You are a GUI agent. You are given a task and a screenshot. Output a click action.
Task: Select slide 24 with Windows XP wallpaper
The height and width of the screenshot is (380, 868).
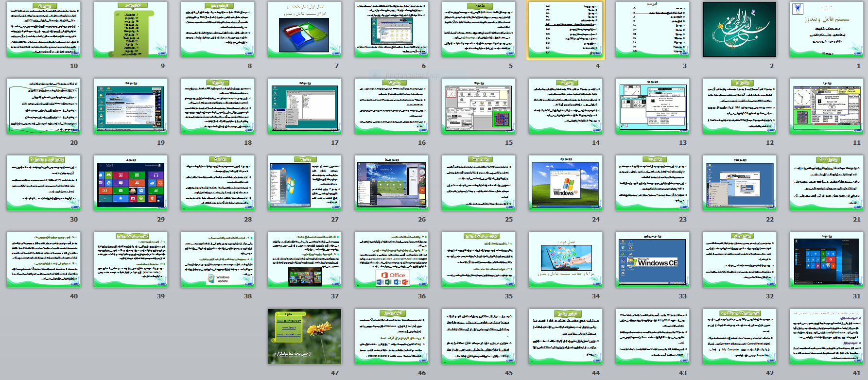(565, 183)
